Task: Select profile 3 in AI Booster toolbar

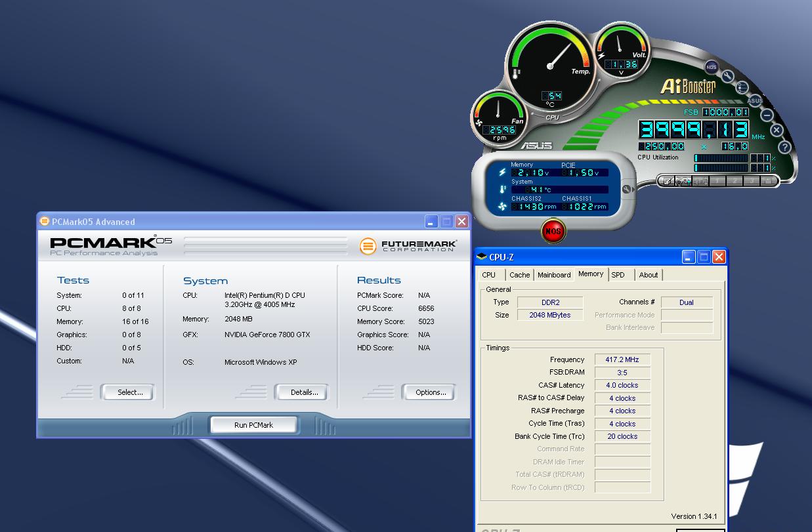Action: (x=752, y=181)
